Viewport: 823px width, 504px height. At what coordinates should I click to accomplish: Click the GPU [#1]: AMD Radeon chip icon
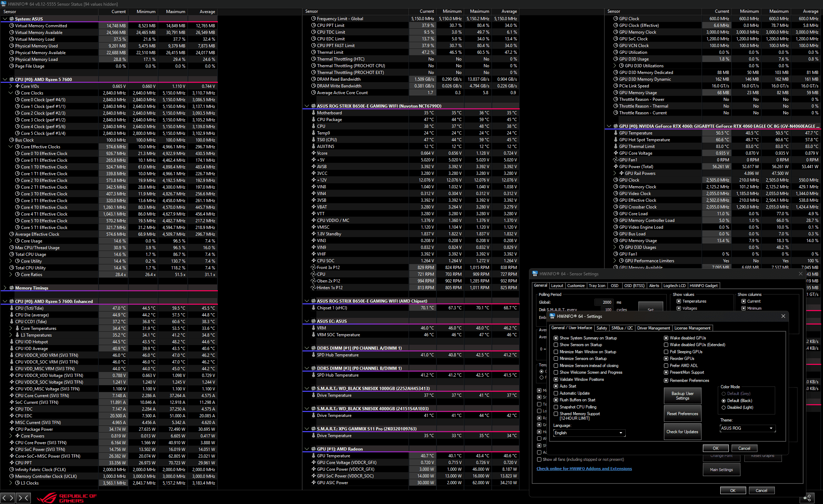(x=314, y=449)
